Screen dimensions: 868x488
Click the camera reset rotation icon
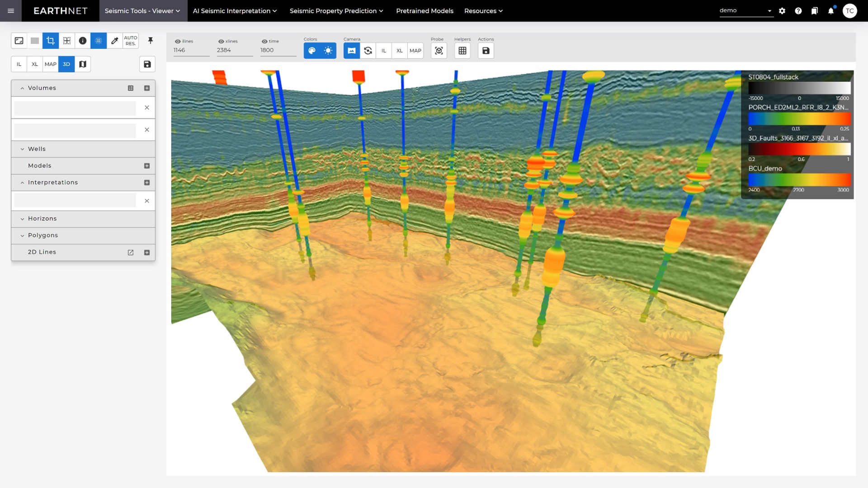tap(368, 51)
